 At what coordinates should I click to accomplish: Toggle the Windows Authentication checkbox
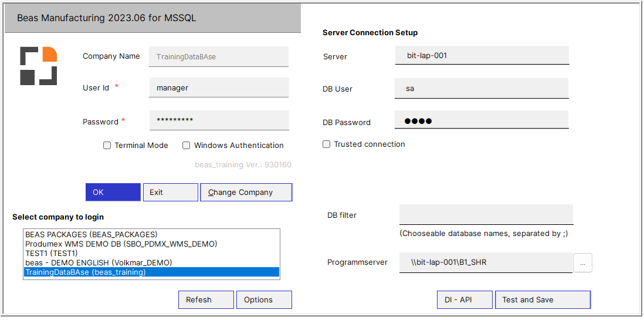tap(187, 146)
